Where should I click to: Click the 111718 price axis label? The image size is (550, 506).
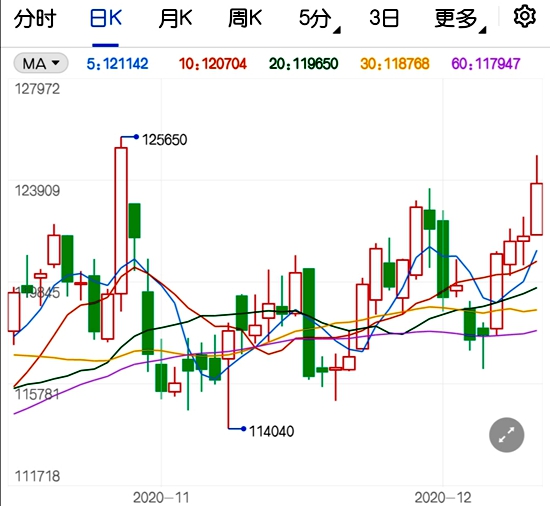(x=37, y=476)
